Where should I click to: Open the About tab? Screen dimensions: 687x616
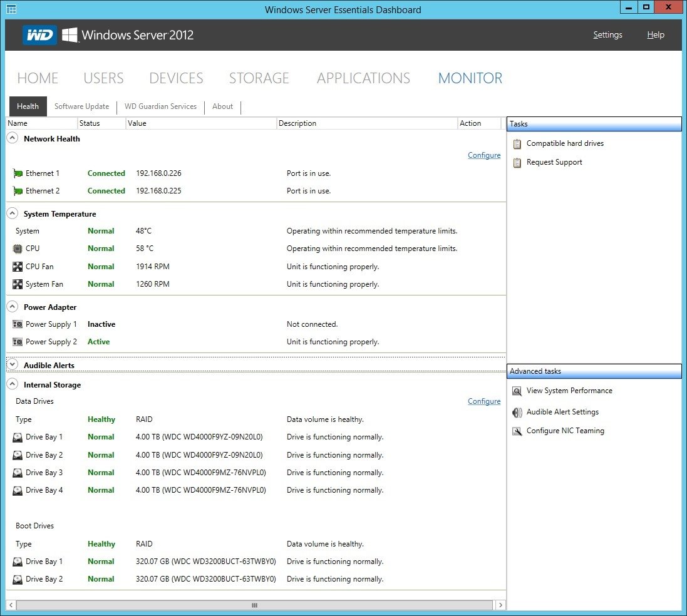coord(222,106)
